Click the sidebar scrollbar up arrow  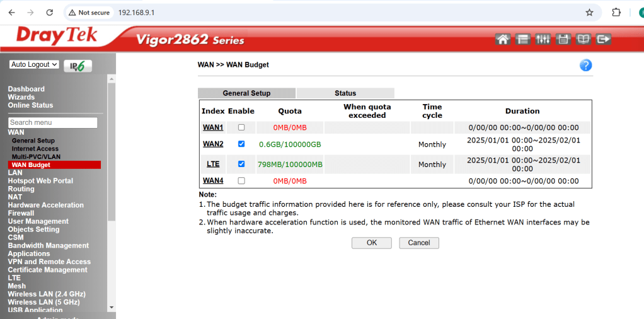tap(112, 78)
